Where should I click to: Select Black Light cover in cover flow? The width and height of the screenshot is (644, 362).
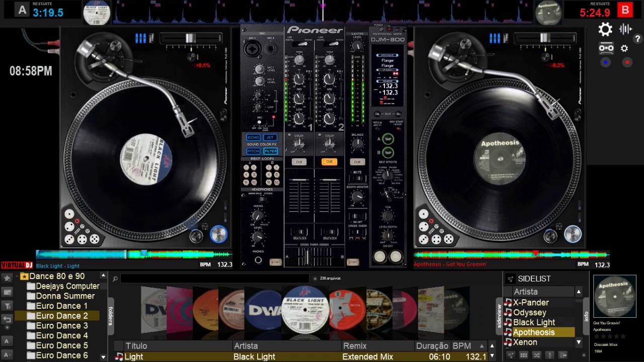point(305,310)
